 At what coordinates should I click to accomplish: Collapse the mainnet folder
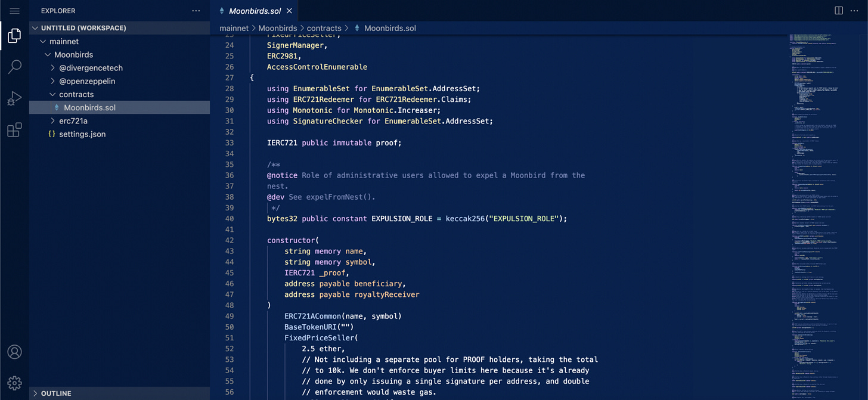(119, 42)
